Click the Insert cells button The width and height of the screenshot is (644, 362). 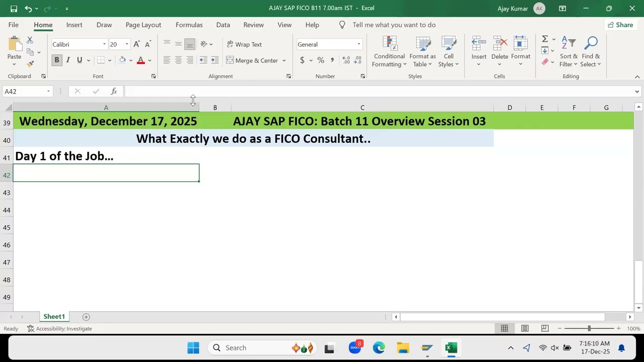coord(479,52)
